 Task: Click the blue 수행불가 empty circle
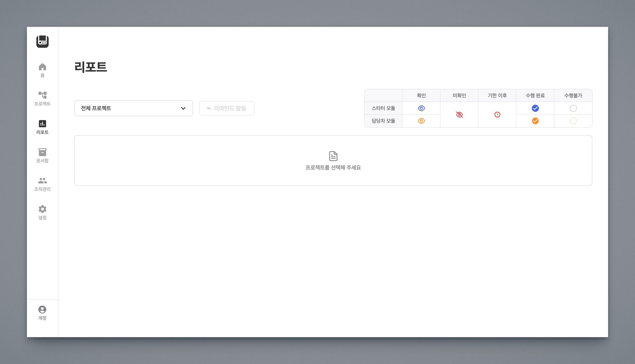[x=573, y=108]
